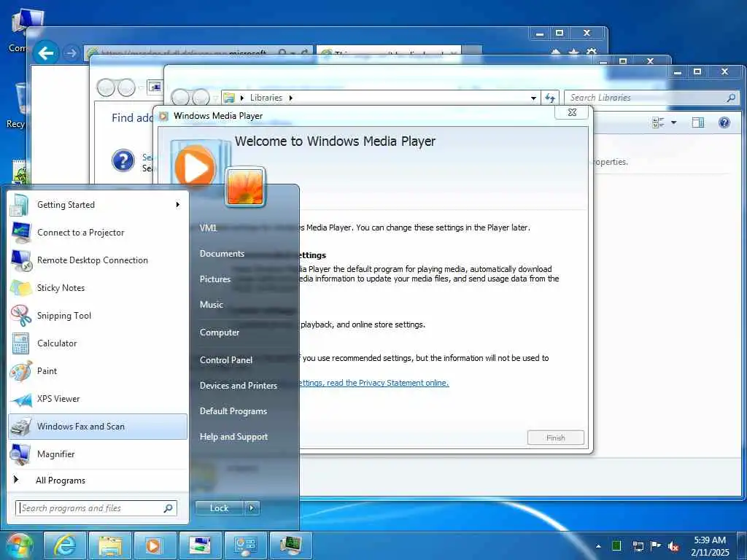This screenshot has width=747, height=560.
Task: Click the muted volume tray icon
Action: tap(673, 547)
